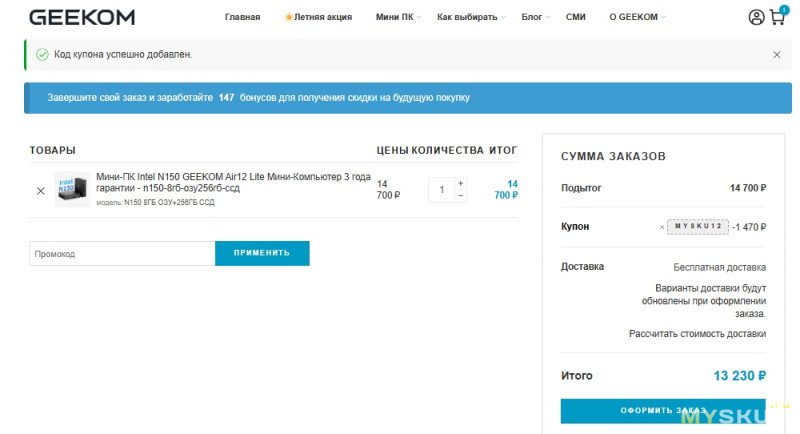
Task: Go to Главная page
Action: coord(242,17)
